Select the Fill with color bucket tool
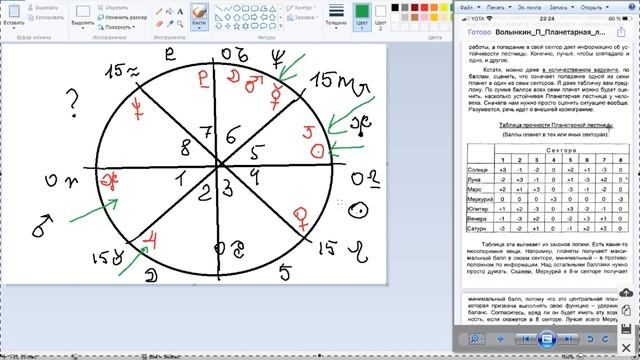This screenshot has height=360, width=640. click(x=169, y=12)
